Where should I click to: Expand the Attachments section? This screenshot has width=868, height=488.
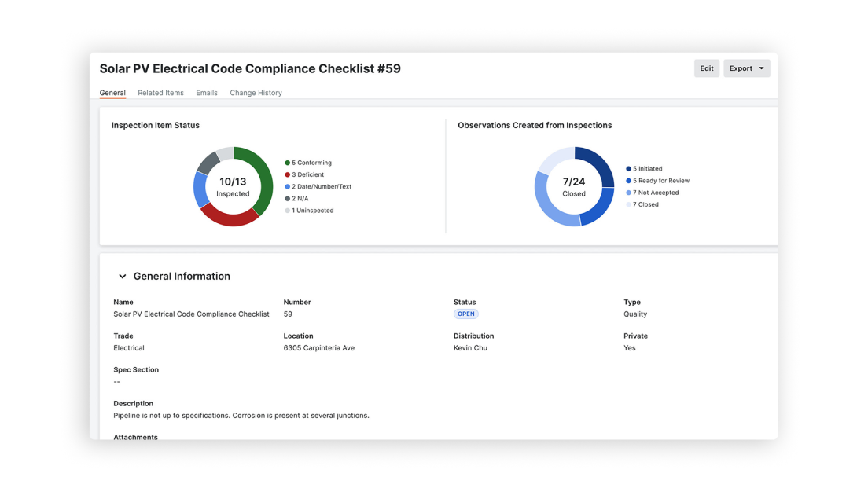tap(135, 436)
